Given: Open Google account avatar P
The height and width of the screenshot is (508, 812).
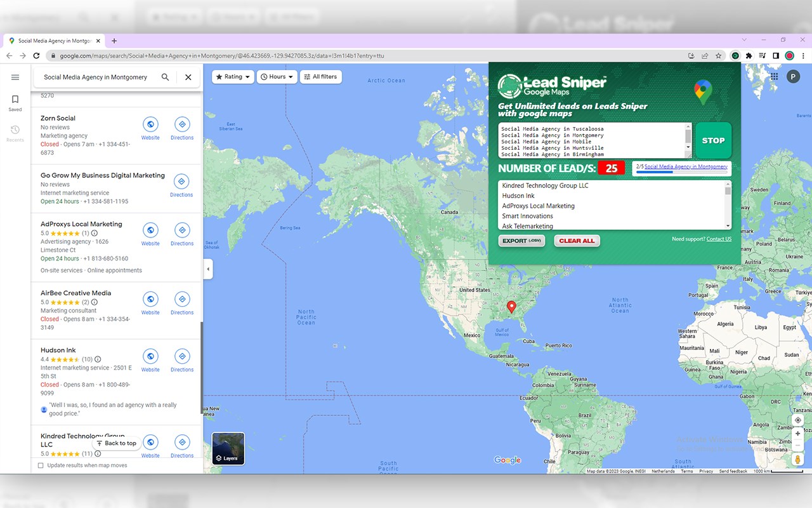Looking at the screenshot, I should pos(793,77).
